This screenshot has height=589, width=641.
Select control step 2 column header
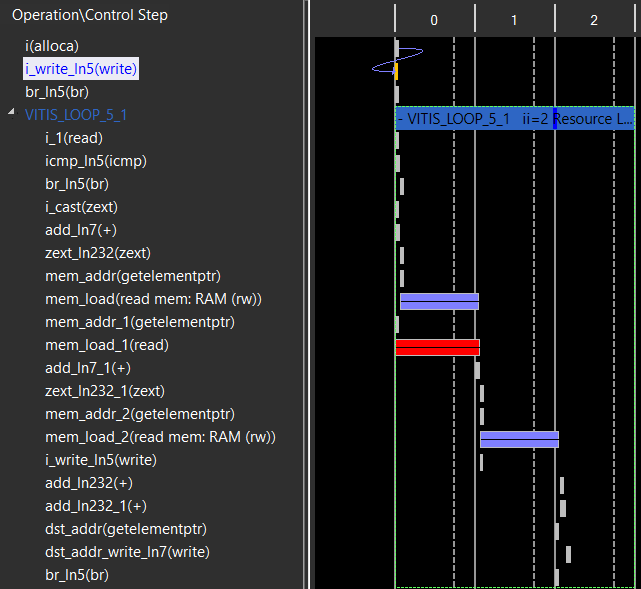594,20
